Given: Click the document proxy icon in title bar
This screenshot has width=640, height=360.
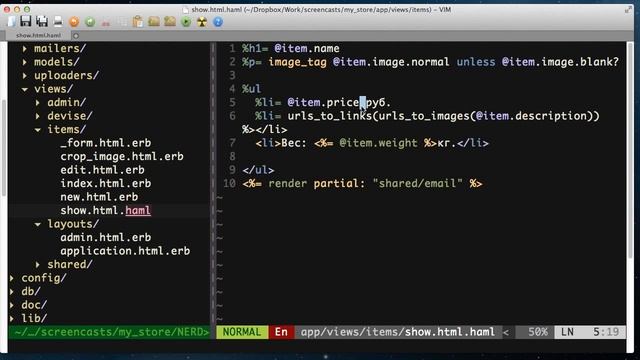Looking at the screenshot, I should pos(186,9).
